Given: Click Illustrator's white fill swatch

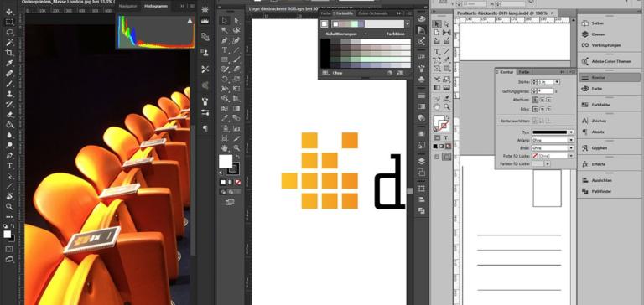Looking at the screenshot, I should (x=226, y=162).
